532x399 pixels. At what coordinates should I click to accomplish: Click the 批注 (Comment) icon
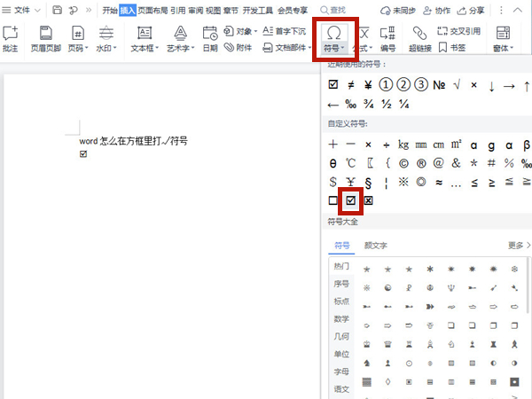pos(11,38)
